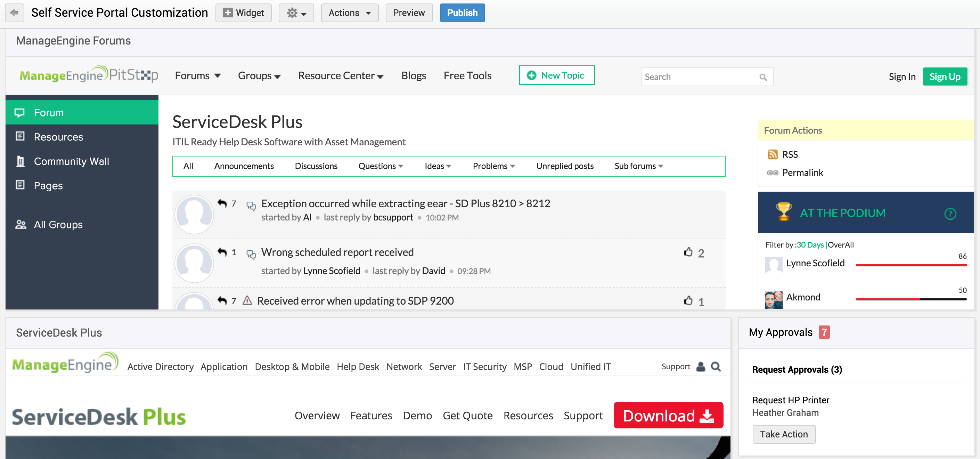Select the Discussions tab
Screen dimensions: 980x459
click(316, 166)
